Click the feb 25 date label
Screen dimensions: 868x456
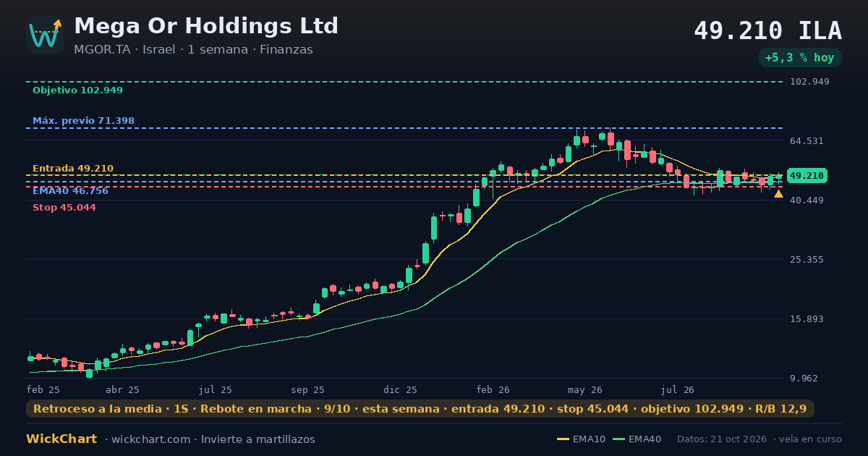tap(43, 389)
